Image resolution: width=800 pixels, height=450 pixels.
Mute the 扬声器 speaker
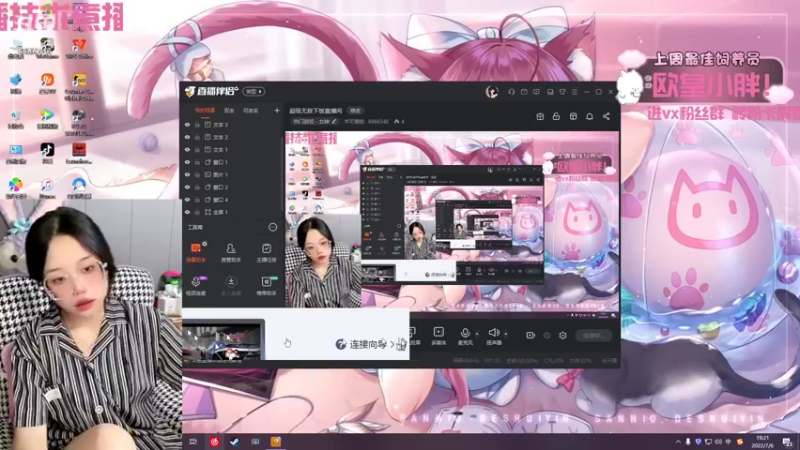493,336
